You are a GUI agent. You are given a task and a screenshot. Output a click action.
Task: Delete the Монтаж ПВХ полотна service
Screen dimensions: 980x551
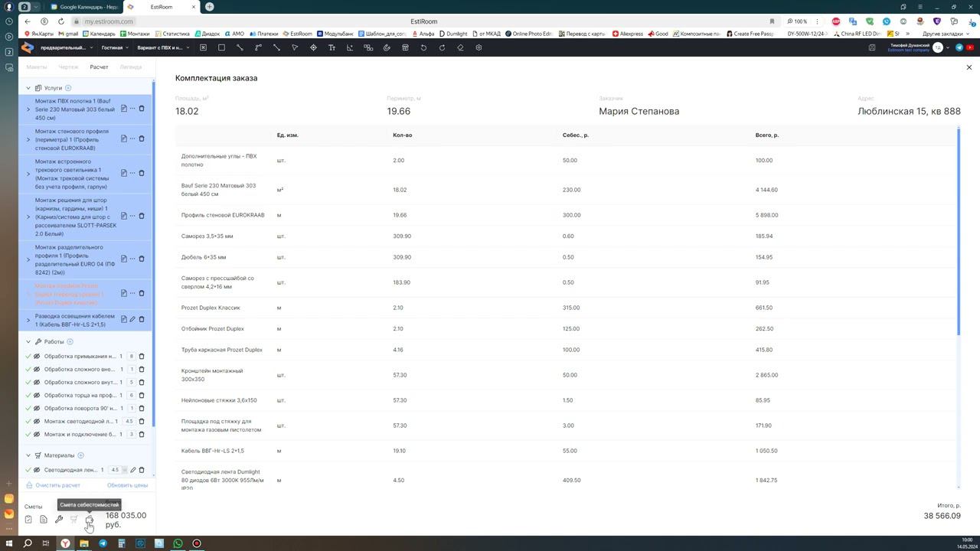click(142, 109)
